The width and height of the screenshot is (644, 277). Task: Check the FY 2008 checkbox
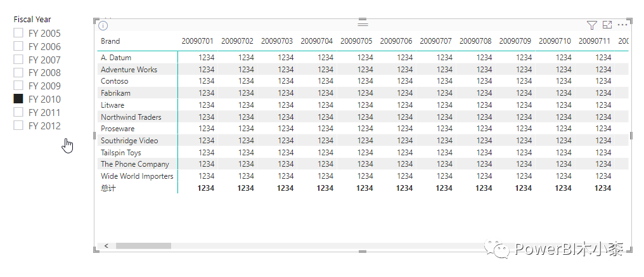tap(18, 72)
